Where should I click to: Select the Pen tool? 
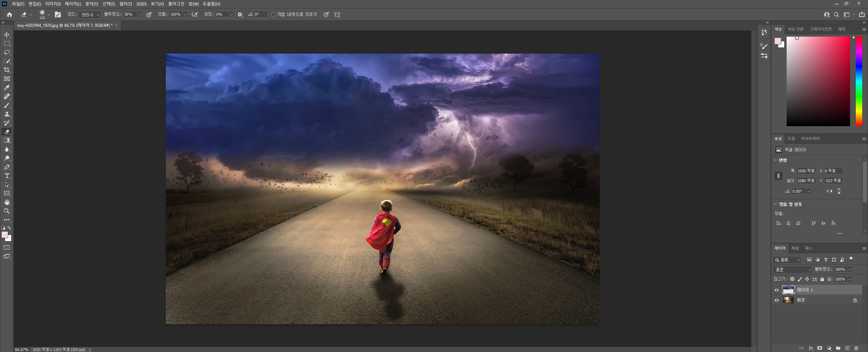pyautogui.click(x=7, y=167)
